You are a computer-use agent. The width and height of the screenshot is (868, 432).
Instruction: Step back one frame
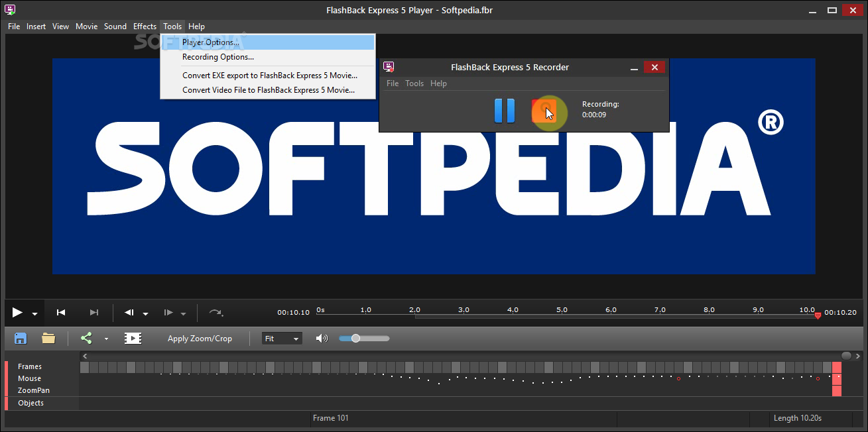coord(130,313)
